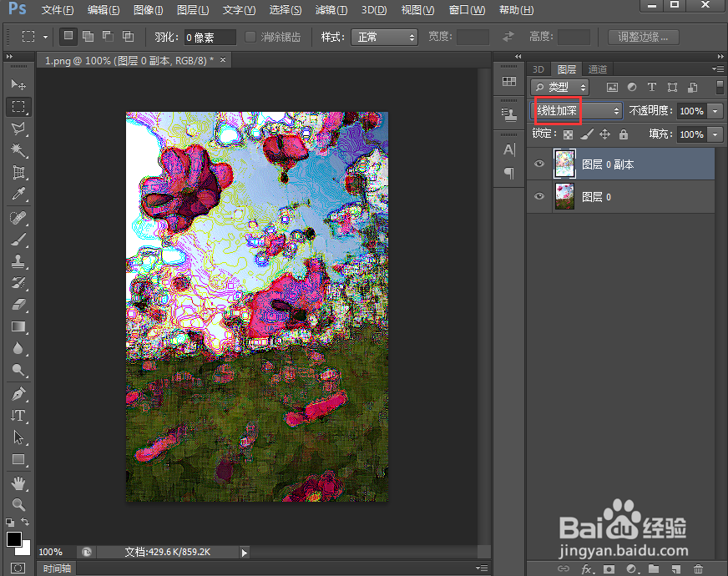This screenshot has height=576, width=728.
Task: Click the delete layer trash icon
Action: click(698, 568)
